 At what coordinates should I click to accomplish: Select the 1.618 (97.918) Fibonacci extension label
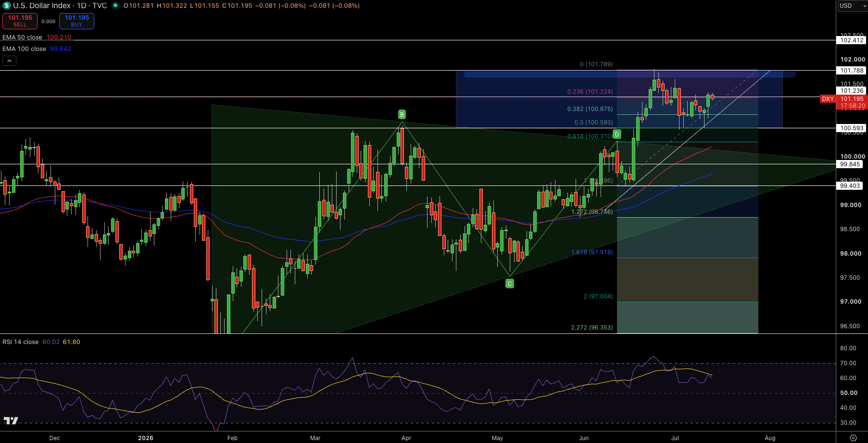tap(592, 252)
